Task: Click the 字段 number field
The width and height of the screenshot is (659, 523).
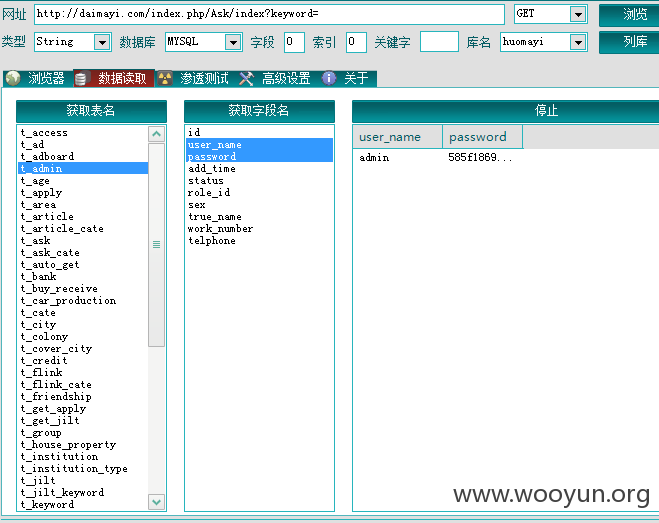Action: click(x=294, y=42)
